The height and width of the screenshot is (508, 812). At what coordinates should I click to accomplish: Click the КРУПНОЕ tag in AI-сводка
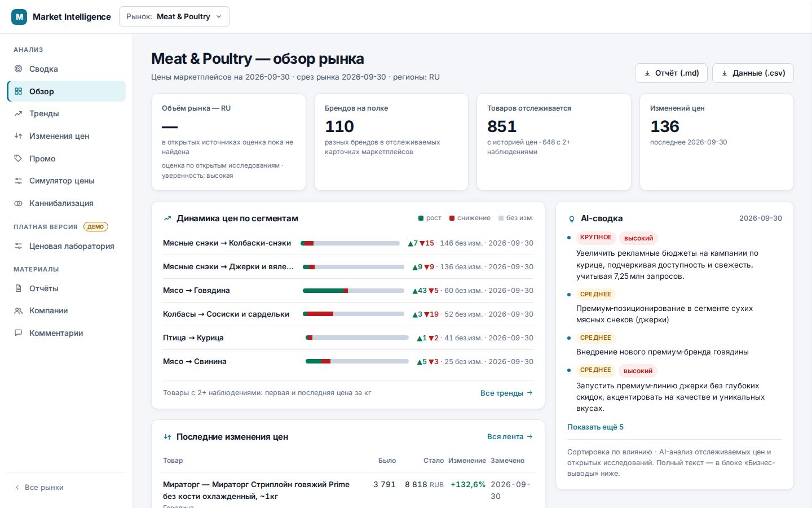[596, 238]
